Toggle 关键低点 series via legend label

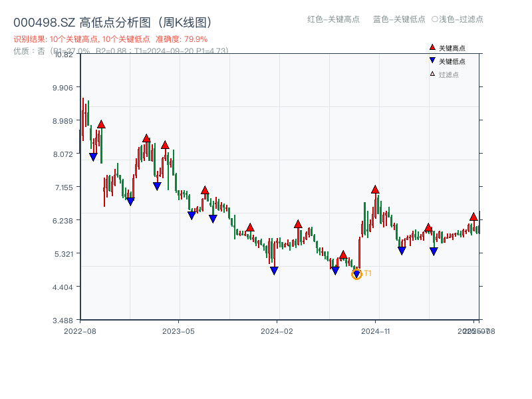point(452,61)
